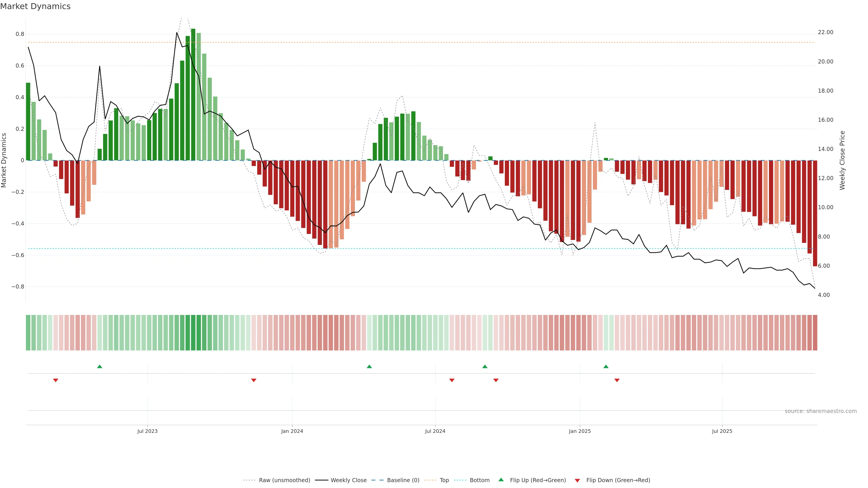Click the green flip-up marker before Jul 2023

point(99,366)
